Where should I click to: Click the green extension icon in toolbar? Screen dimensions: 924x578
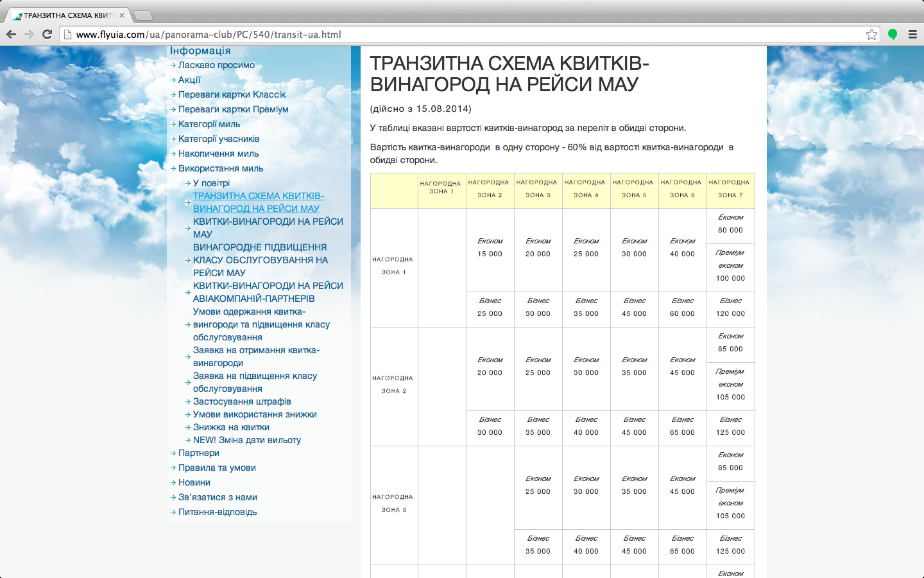892,34
